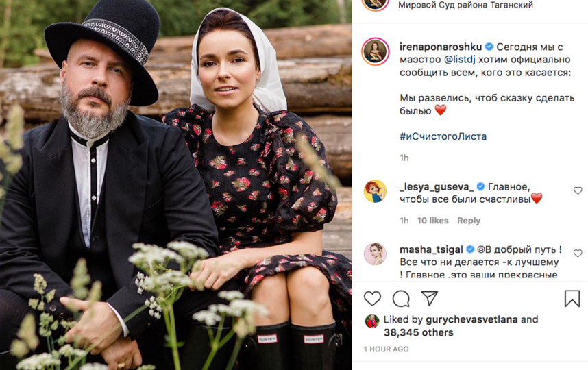Viewport: 588px width, 370px height.
Task: Reply to _lesya_guseva_ comment
Action: [x=469, y=221]
